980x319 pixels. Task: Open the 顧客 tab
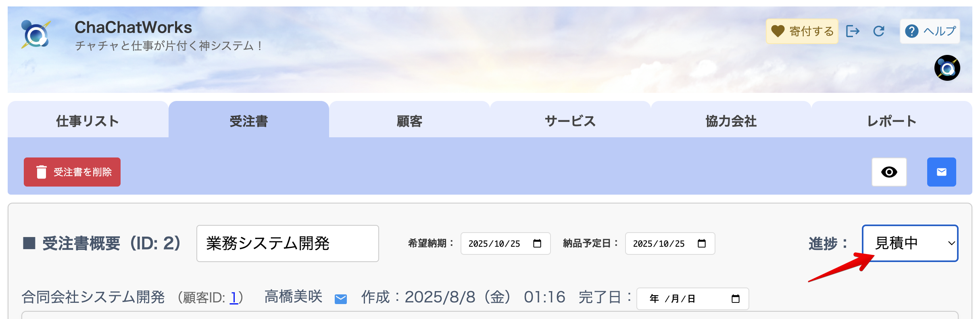pyautogui.click(x=409, y=120)
